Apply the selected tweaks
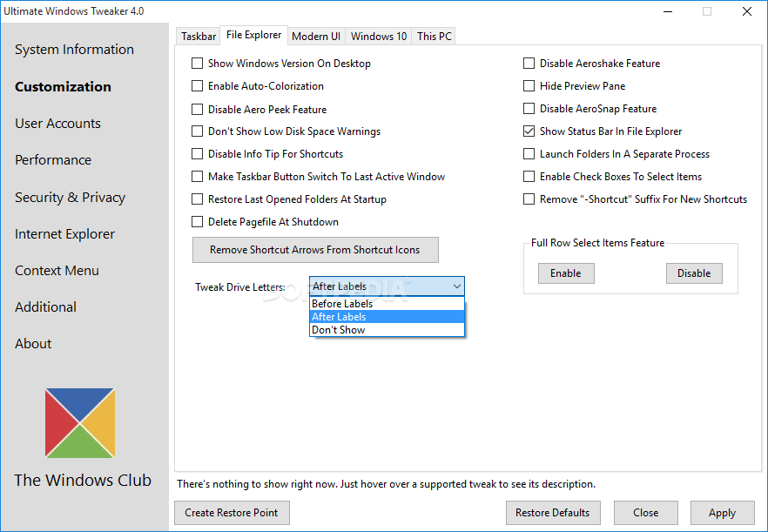 (x=723, y=513)
